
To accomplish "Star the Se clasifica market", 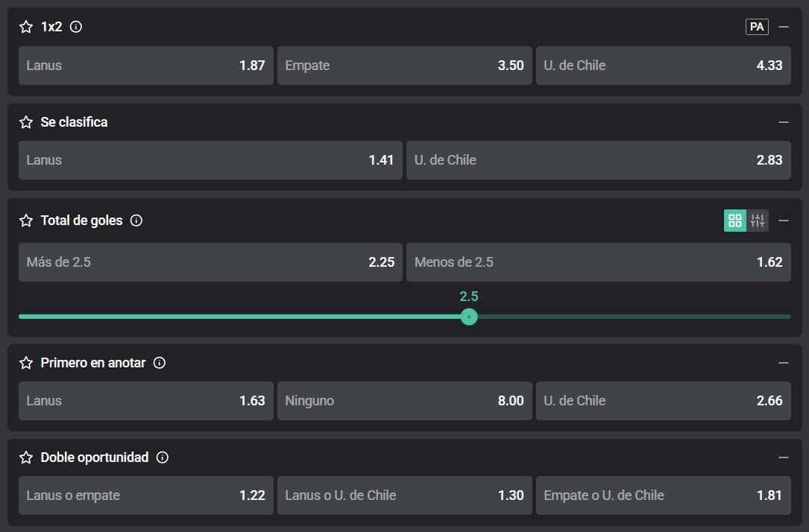I will [x=26, y=122].
